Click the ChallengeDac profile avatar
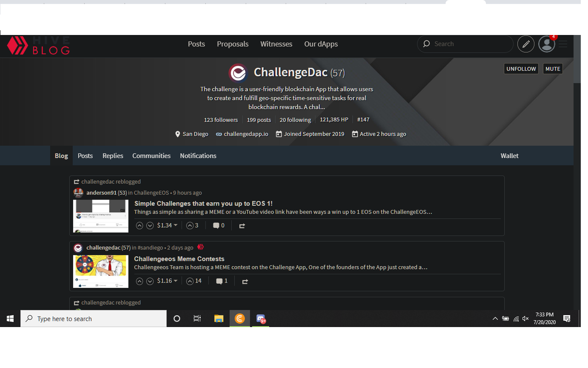Screen dimensions: 588x368 pos(238,73)
